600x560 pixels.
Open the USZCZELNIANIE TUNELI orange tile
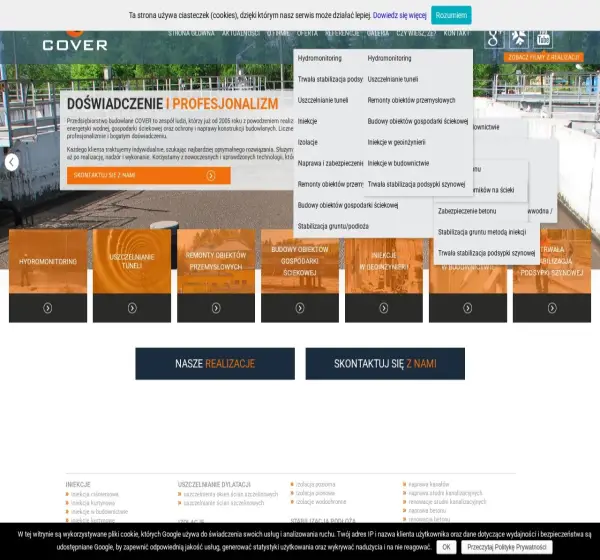[132, 261]
